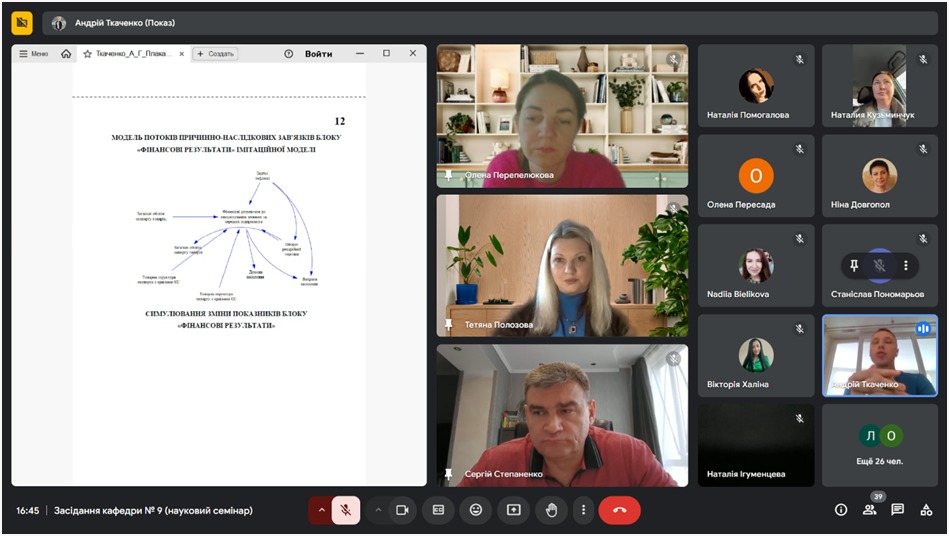The height and width of the screenshot is (536, 949).
Task: Select Наталія Помогалова participant tile
Action: coord(756,85)
